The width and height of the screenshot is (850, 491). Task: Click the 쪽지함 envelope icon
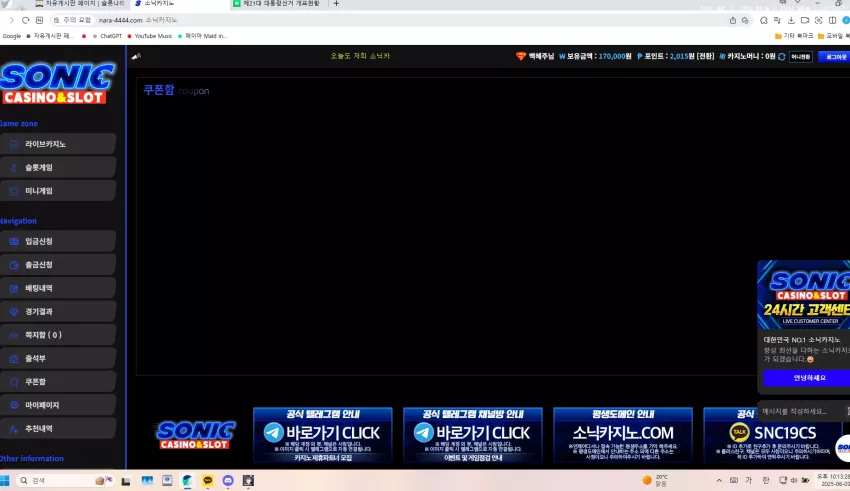[x=14, y=335]
